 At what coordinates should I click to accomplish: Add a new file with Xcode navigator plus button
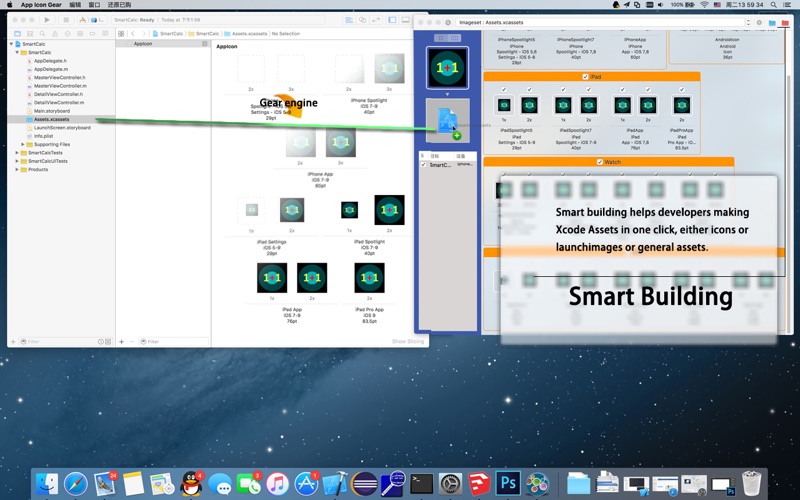(x=13, y=341)
